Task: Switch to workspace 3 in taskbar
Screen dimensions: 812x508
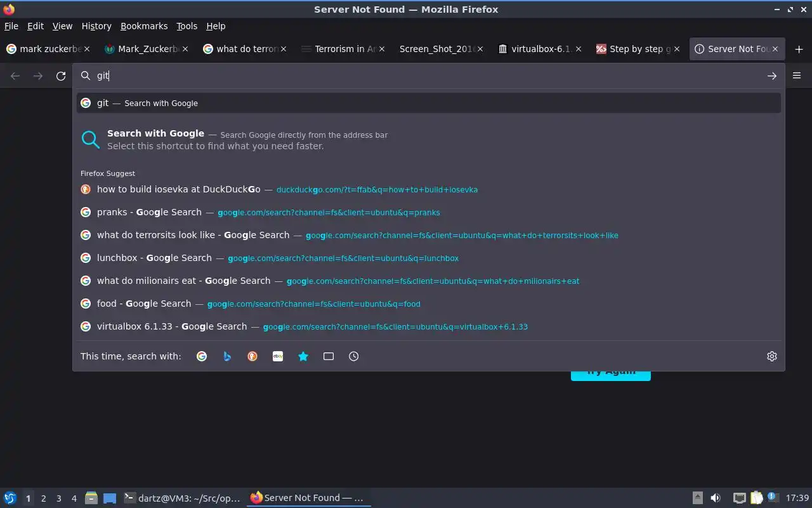Action: pos(58,498)
